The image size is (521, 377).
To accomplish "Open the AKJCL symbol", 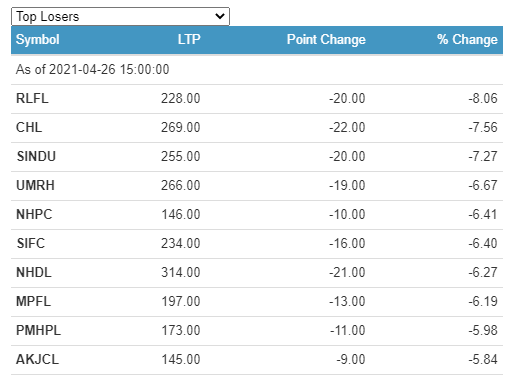I will pyautogui.click(x=37, y=360).
